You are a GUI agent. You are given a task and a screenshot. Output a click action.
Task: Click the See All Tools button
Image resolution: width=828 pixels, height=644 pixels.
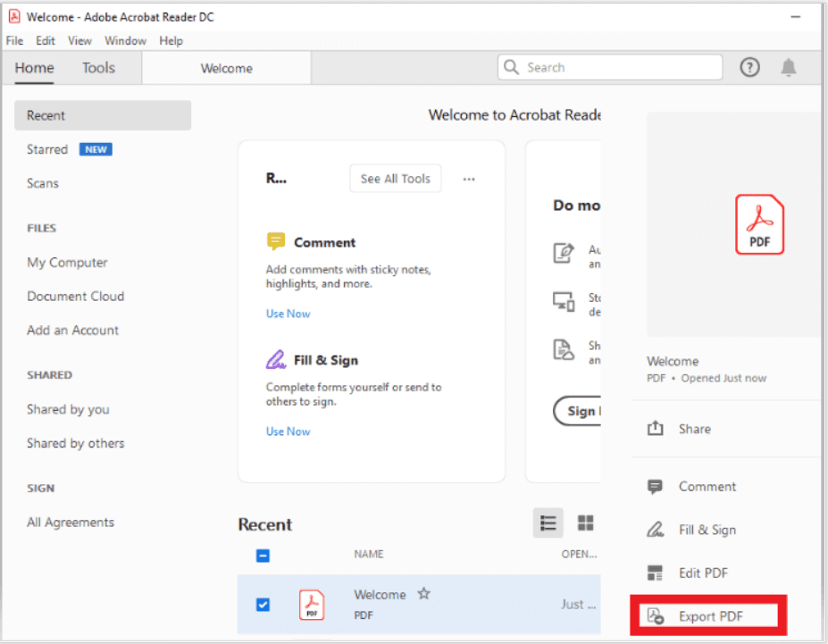tap(395, 178)
